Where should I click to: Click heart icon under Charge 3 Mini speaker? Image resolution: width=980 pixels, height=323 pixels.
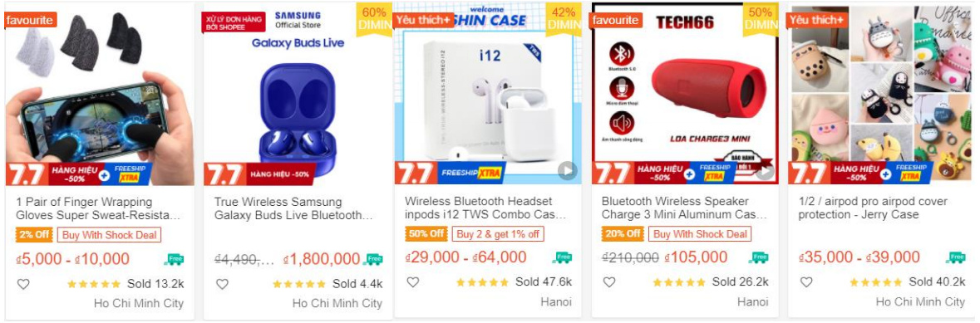[609, 282]
